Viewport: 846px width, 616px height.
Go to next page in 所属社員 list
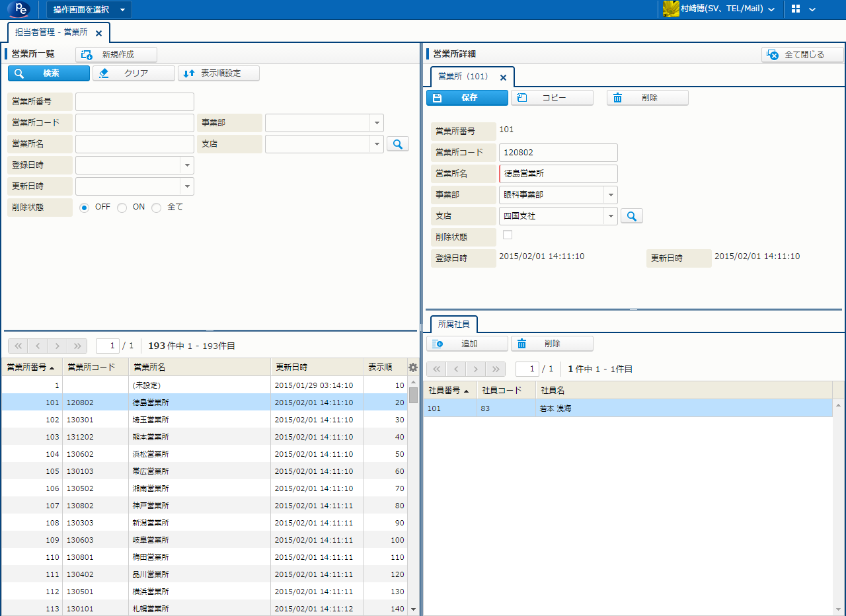[x=476, y=369]
